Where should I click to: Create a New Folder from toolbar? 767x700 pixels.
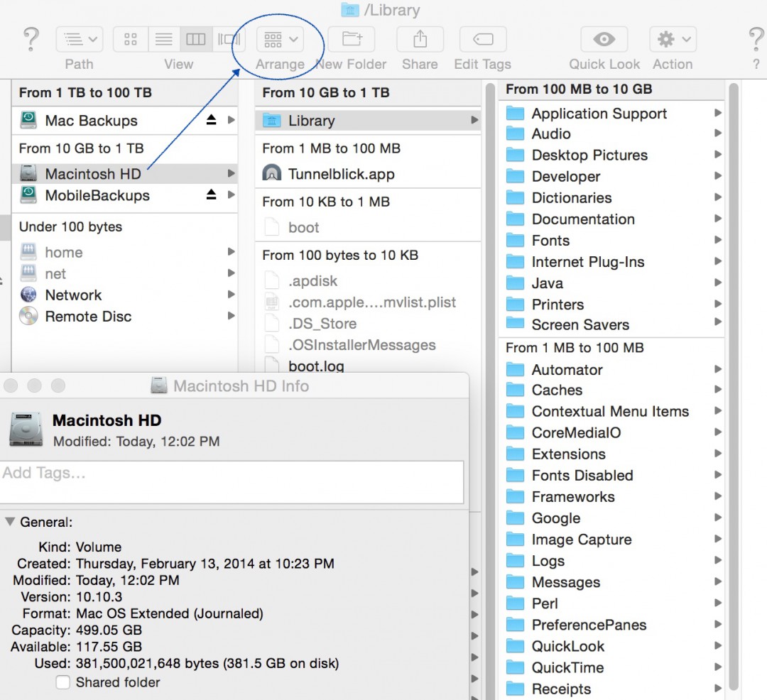(x=352, y=39)
